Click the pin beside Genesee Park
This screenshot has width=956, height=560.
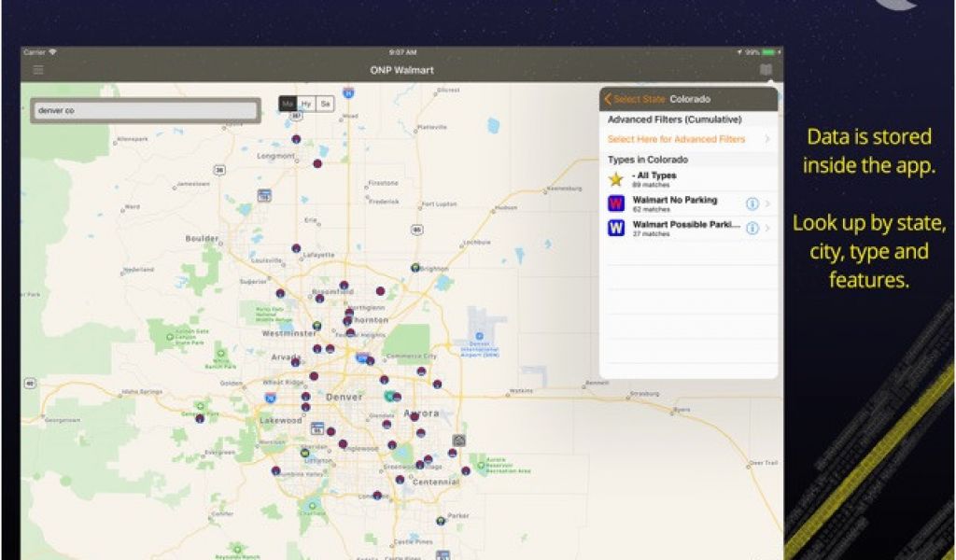point(200,418)
